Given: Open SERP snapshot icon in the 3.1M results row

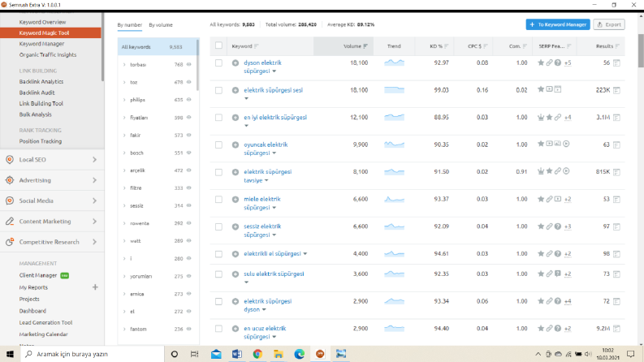Looking at the screenshot, I should [616, 118].
